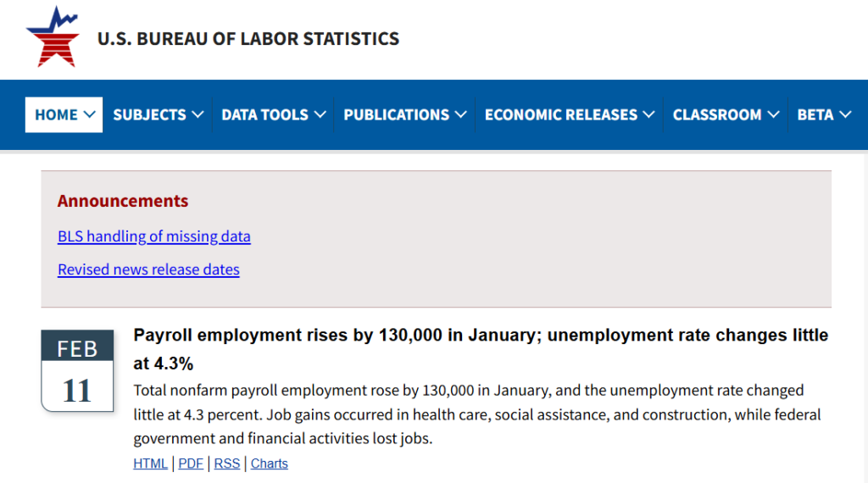868x483 pixels.
Task: Open the DATA TOOLS dropdown arrow
Action: coord(320,114)
